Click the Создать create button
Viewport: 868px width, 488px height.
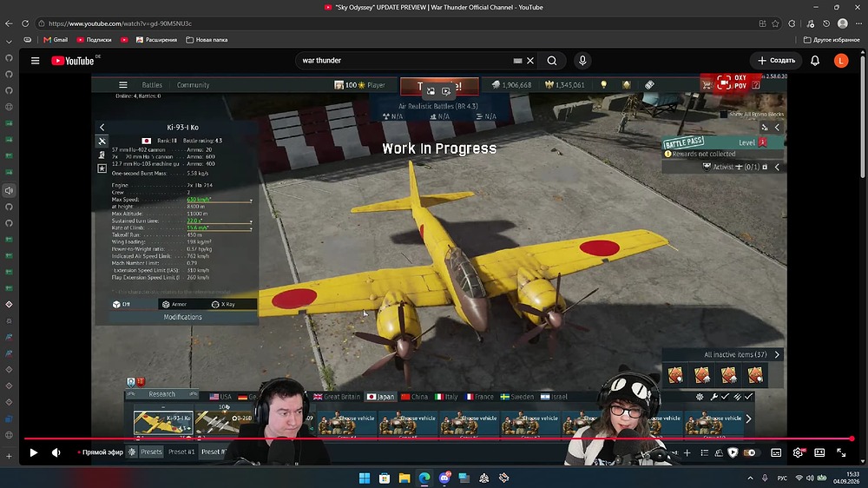[x=776, y=61]
